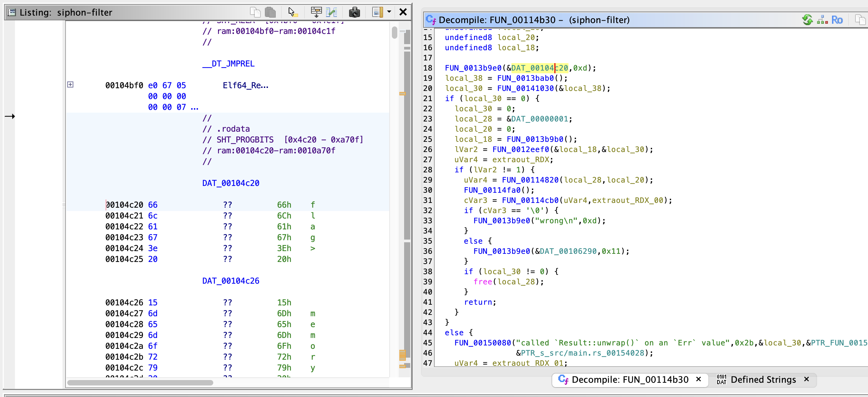The image size is (868, 397).
Task: Click address 00104bf0 in the Listing
Action: [124, 86]
